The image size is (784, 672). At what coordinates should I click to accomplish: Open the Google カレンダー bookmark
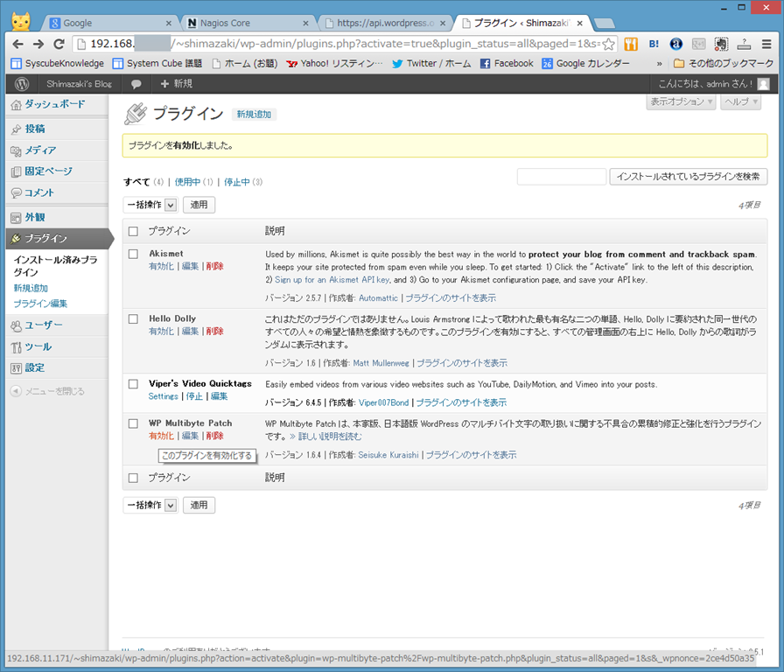pos(586,64)
